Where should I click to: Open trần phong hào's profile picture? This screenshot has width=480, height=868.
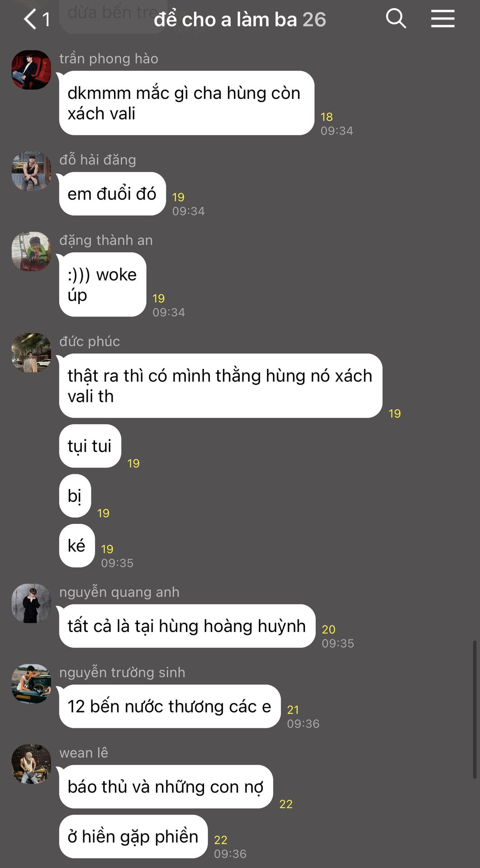pyautogui.click(x=31, y=70)
